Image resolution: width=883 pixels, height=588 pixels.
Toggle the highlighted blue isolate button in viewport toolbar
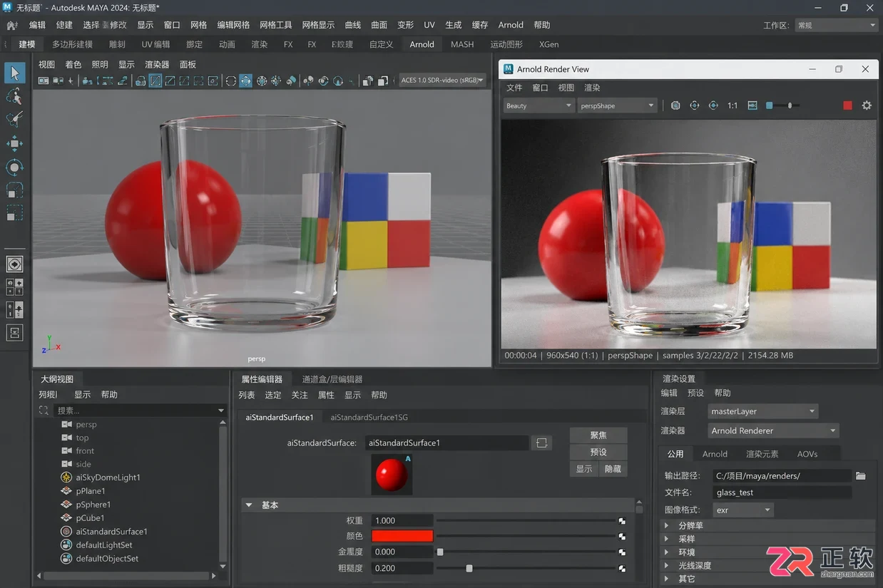(245, 81)
